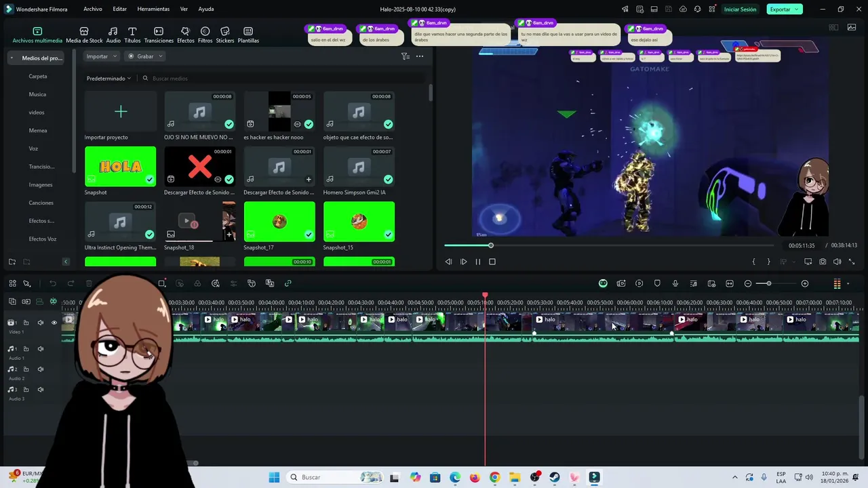This screenshot has width=868, height=488.
Task: Collapse the Medios del proyecto tree
Action: 12,58
